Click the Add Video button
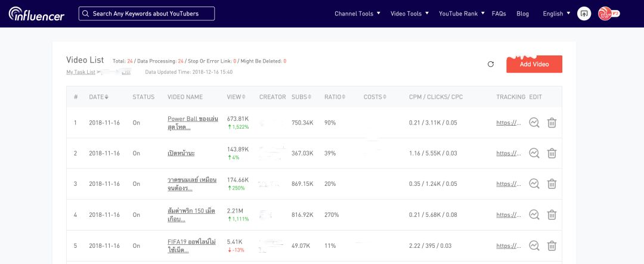This screenshot has width=644, height=264. coord(534,64)
